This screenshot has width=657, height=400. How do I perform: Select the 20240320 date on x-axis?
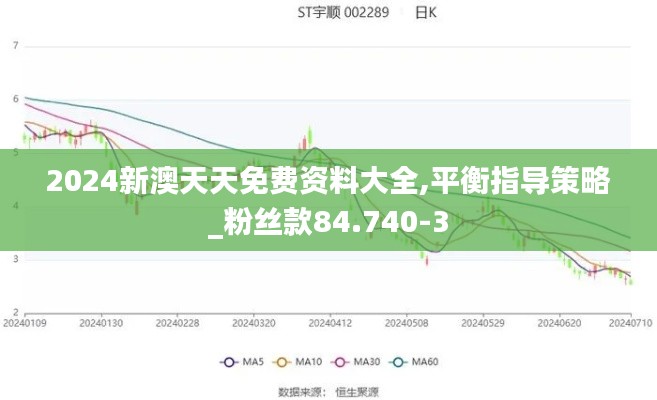click(254, 323)
